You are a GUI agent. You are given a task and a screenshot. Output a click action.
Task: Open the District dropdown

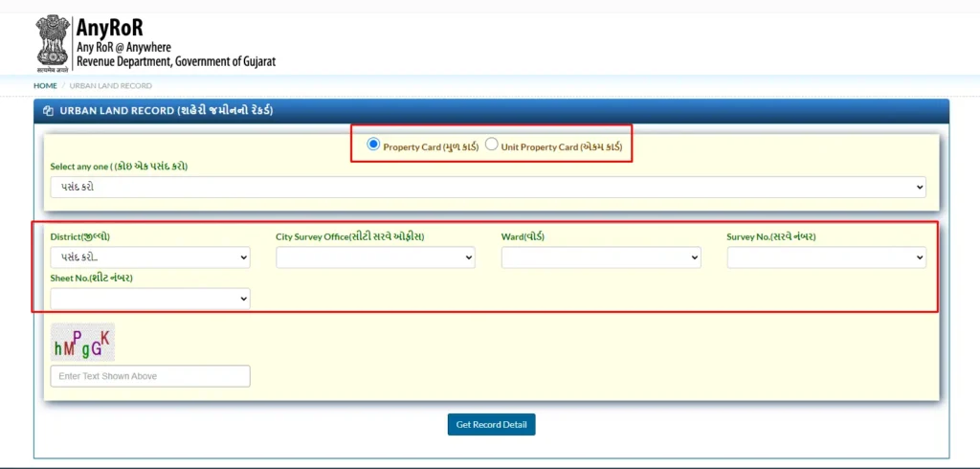tap(150, 257)
